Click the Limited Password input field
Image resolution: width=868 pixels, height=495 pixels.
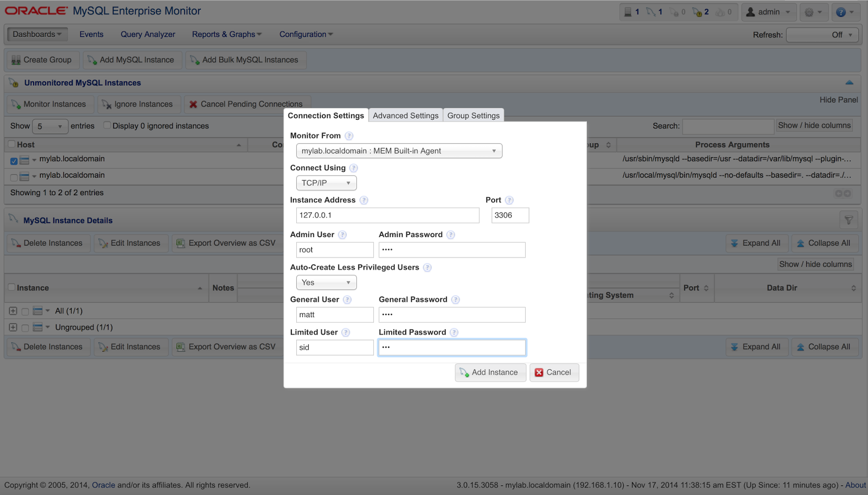coord(452,347)
